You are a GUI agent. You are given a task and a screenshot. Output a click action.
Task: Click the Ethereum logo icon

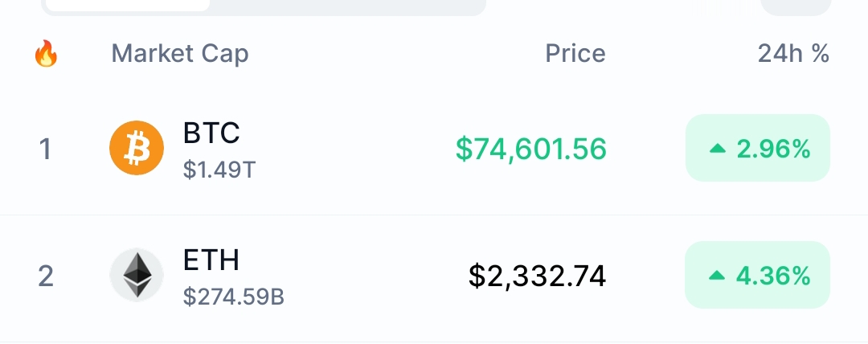[136, 276]
